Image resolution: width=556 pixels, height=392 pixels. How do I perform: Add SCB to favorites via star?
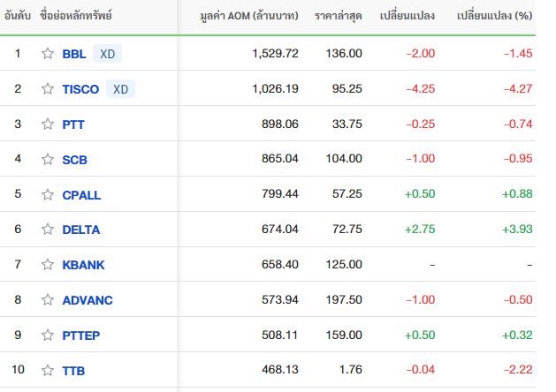click(x=48, y=159)
